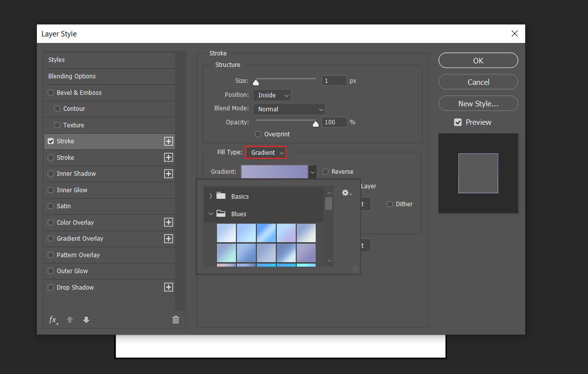Viewport: 588px width, 374px height.
Task: Click the Opacity slider handle
Action: pyautogui.click(x=315, y=124)
